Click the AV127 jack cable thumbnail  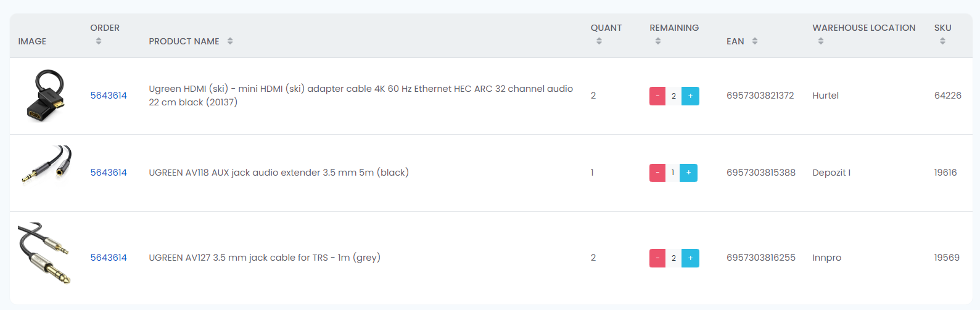point(43,253)
